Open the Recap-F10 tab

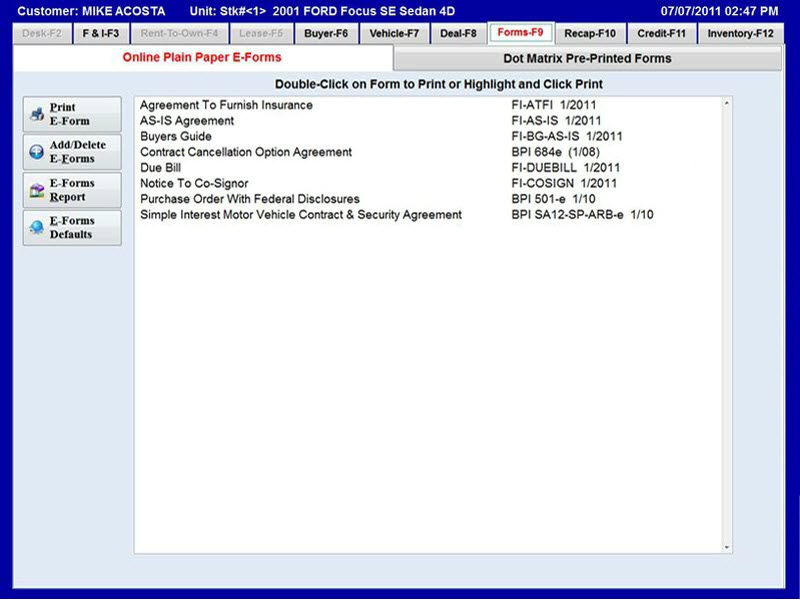coord(590,33)
